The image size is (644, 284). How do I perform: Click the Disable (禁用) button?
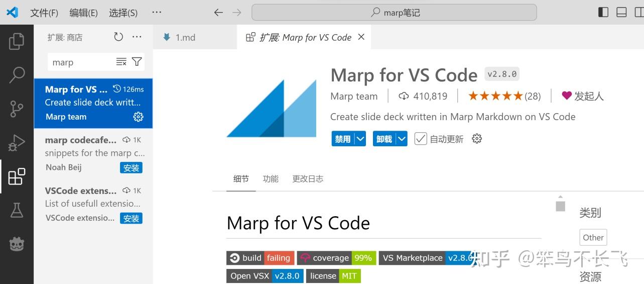[x=343, y=139]
